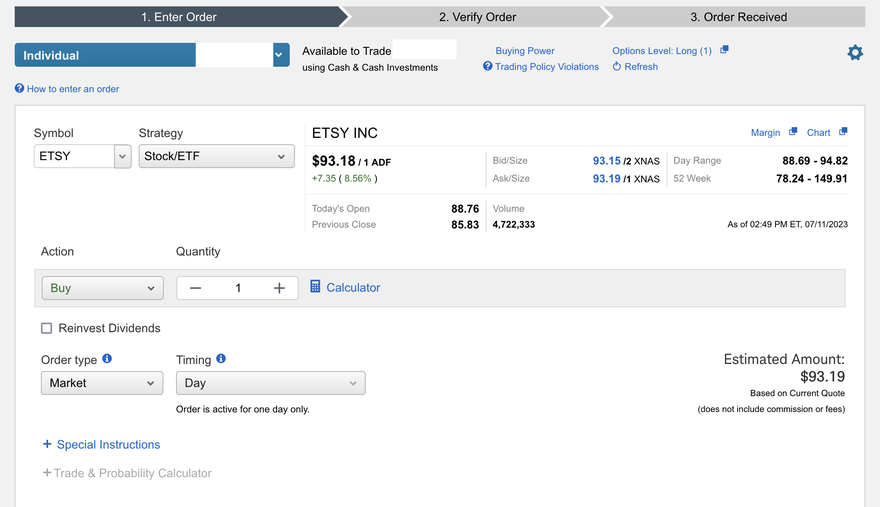Decrease quantity with minus button
This screenshot has width=880, height=507.
195,288
